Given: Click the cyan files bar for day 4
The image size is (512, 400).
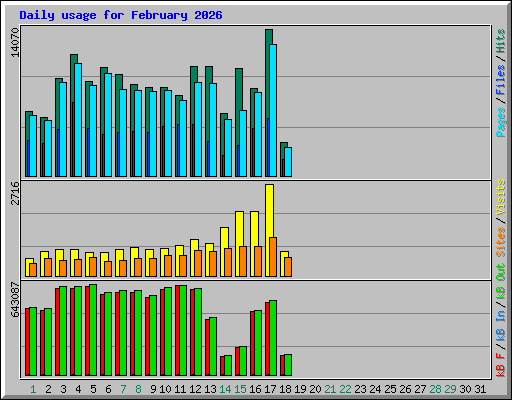Looking at the screenshot, I should [78, 120].
